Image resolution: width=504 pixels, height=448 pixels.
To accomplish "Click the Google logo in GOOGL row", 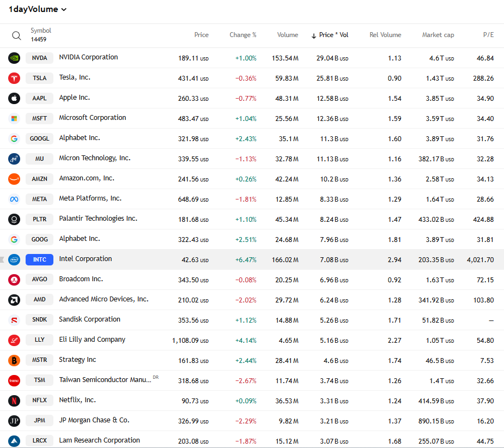I will pos(14,138).
